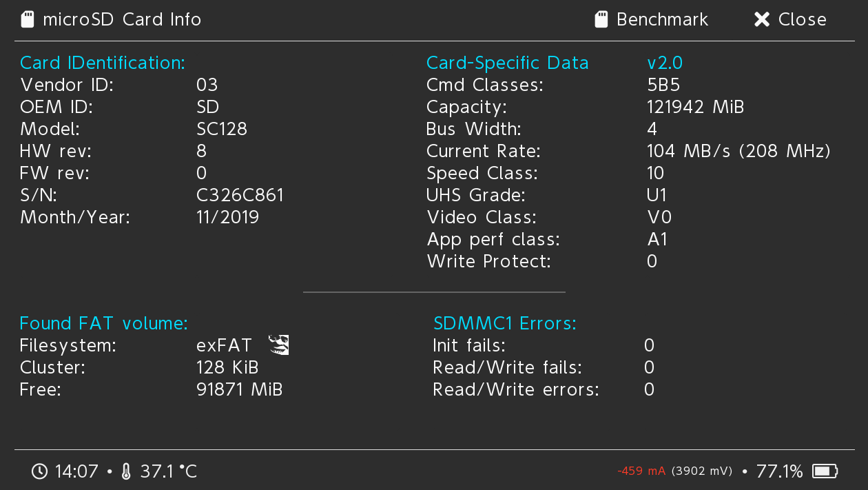Click the v2.0 label in Card-Specific Data

click(664, 62)
